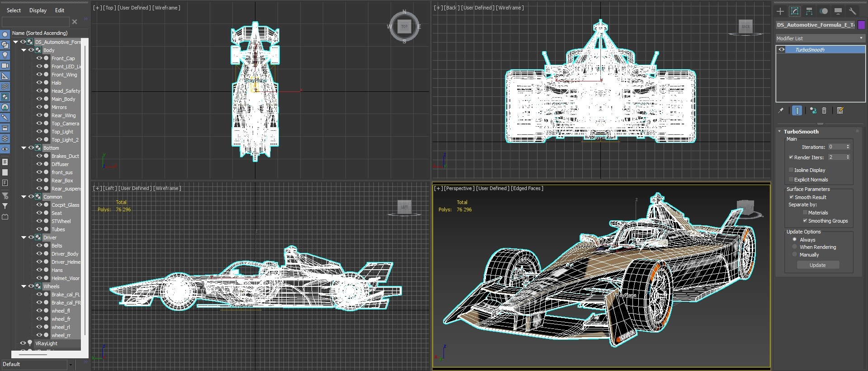The height and width of the screenshot is (371, 868).
Task: Collapse the Wheels group tree node
Action: click(24, 286)
